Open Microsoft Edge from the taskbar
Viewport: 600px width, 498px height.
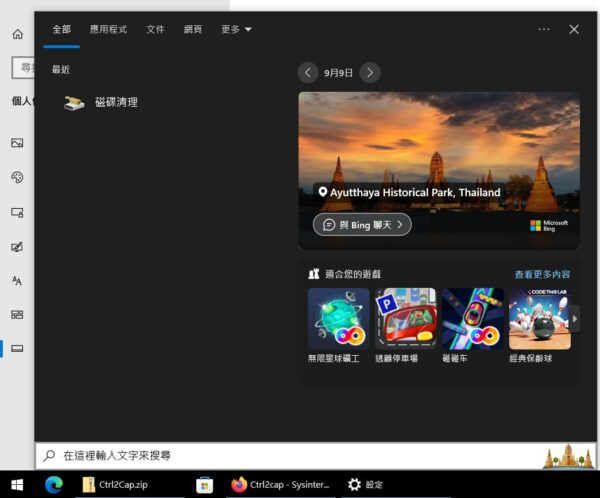point(54,485)
